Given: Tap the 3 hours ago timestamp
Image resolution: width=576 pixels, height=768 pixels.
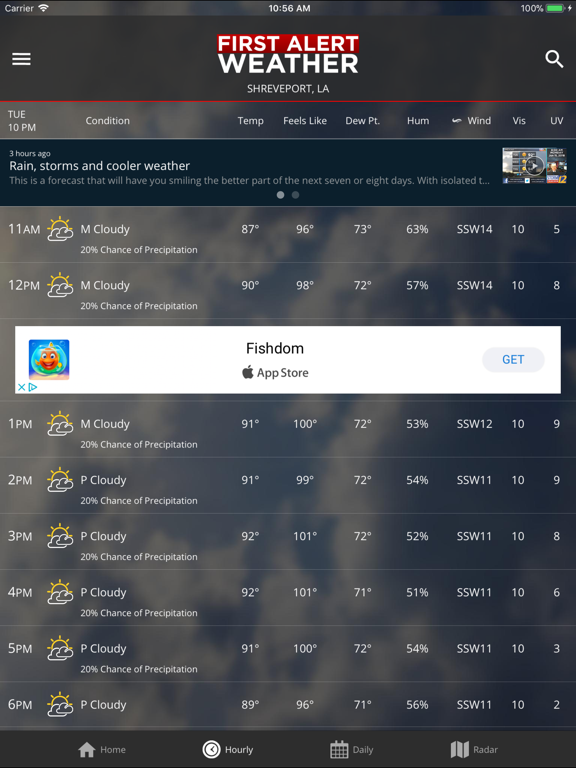Looking at the screenshot, I should (x=30, y=153).
